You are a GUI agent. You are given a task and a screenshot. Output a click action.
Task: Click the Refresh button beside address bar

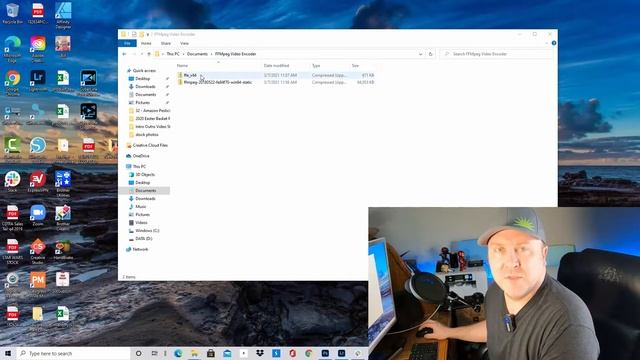pos(430,54)
